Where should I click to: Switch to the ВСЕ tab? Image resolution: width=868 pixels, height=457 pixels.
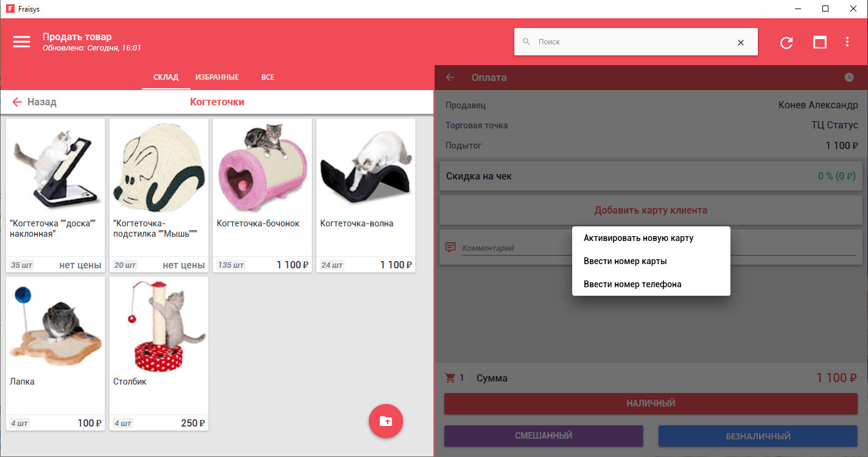click(x=268, y=77)
